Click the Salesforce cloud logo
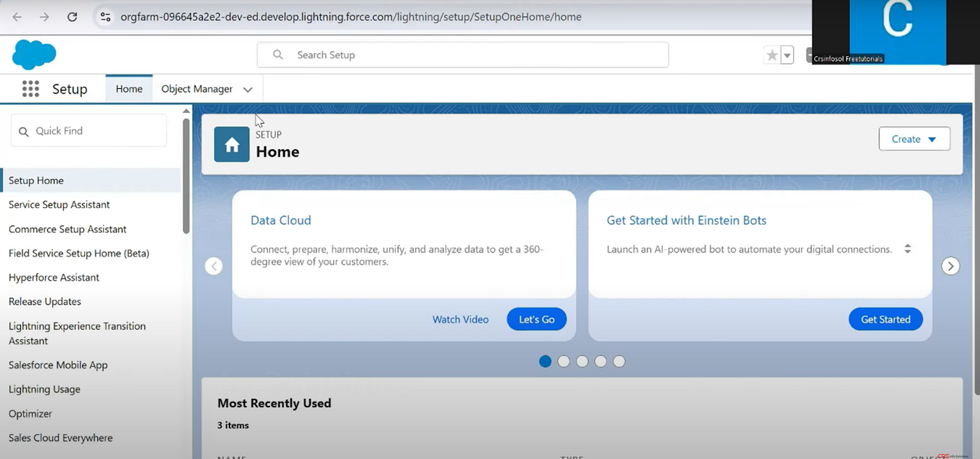This screenshot has width=980, height=459. [x=34, y=55]
